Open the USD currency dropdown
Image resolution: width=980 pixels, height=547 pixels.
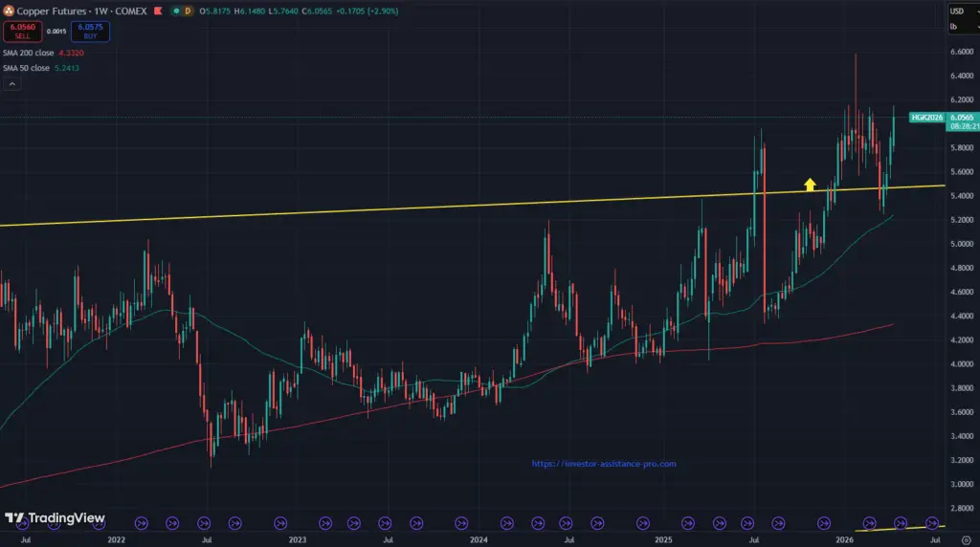959,11
